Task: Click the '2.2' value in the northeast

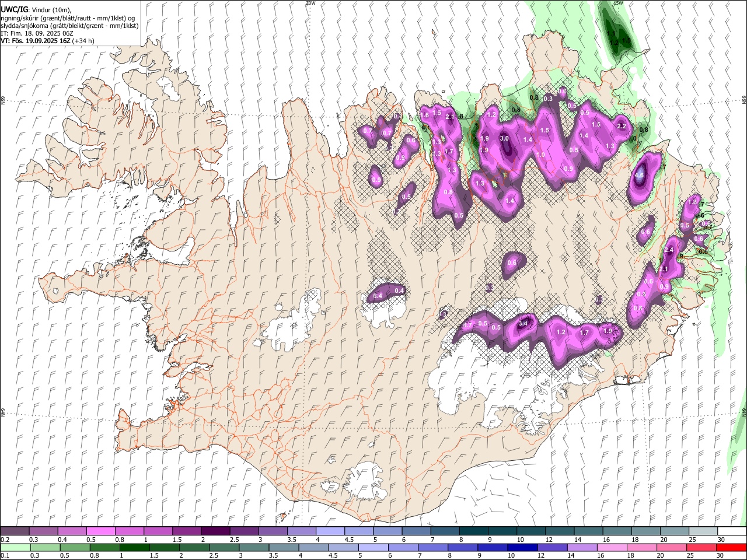Action: coord(622,127)
